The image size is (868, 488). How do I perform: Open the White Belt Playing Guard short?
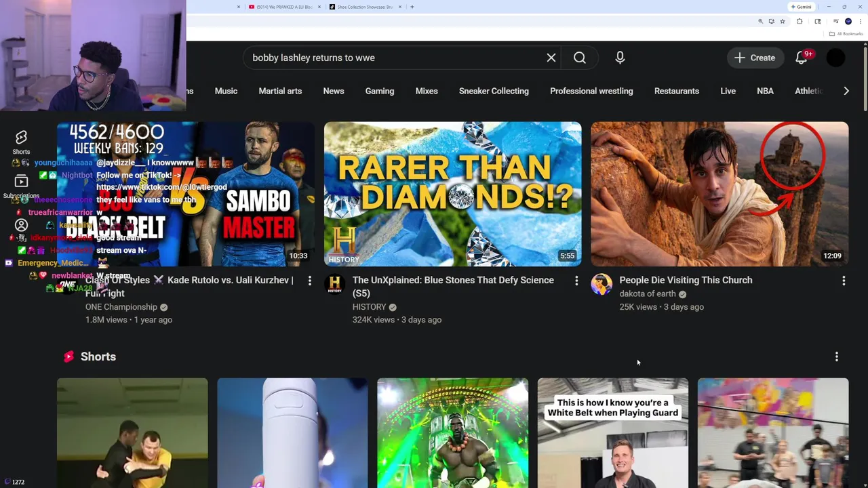pos(613,433)
